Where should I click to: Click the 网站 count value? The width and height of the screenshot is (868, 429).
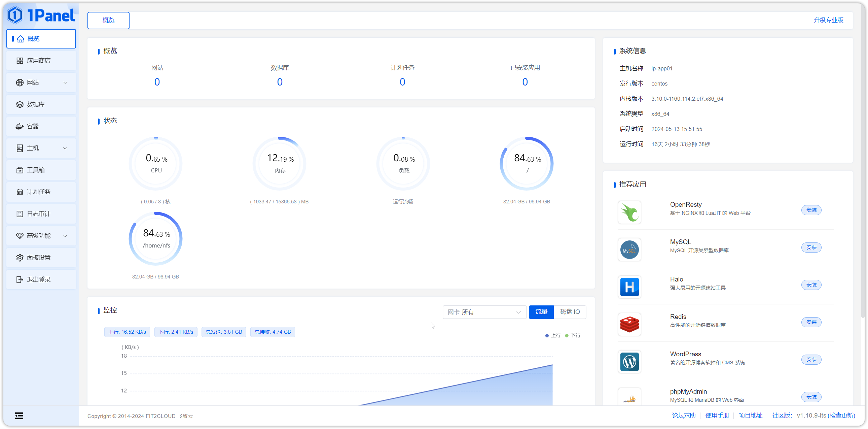(157, 82)
